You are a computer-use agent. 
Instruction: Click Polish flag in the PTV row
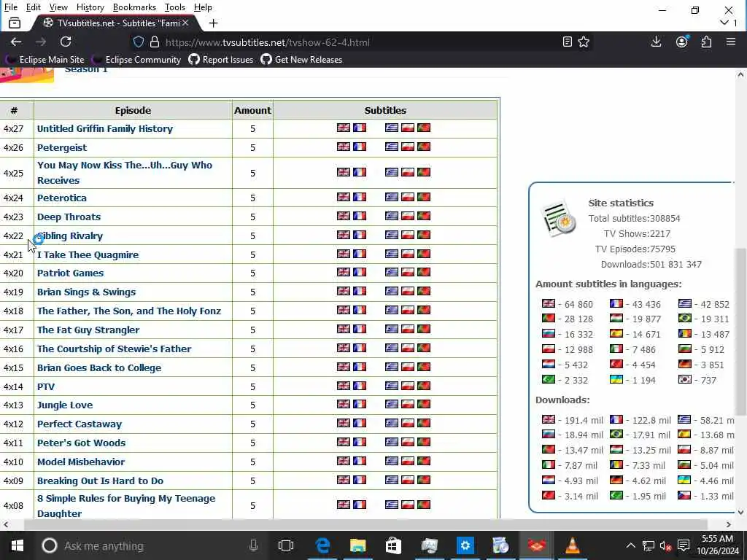coord(408,386)
